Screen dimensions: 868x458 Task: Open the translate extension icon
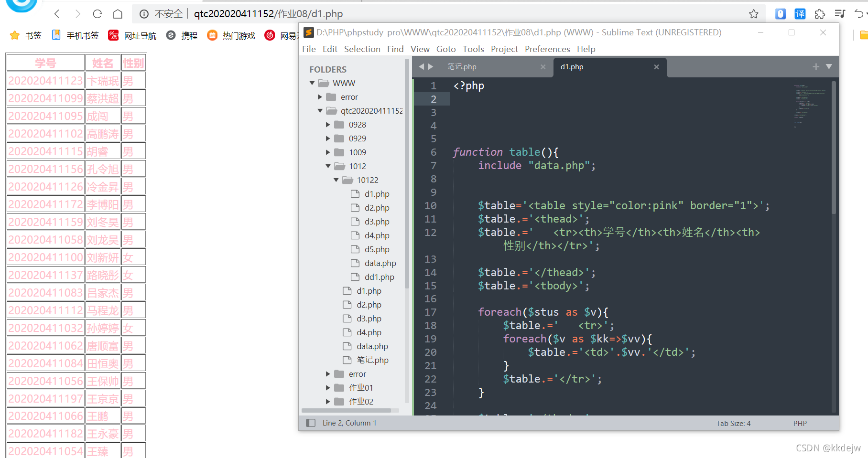click(x=800, y=14)
